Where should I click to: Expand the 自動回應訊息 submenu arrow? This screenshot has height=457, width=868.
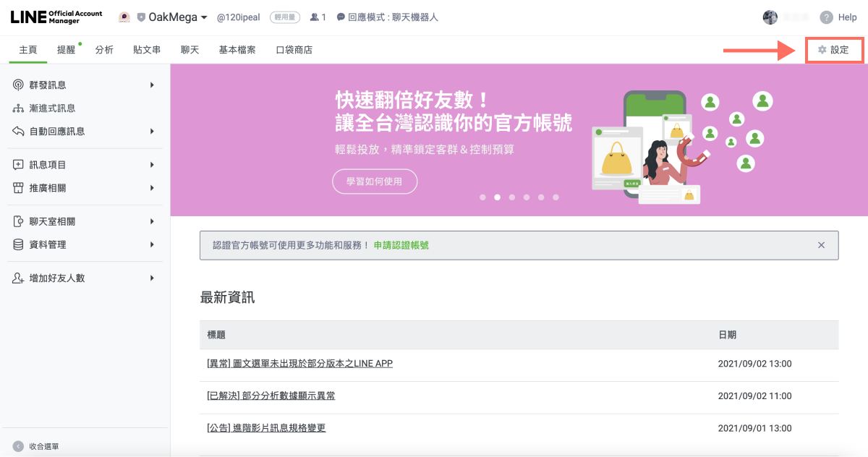[x=152, y=132]
